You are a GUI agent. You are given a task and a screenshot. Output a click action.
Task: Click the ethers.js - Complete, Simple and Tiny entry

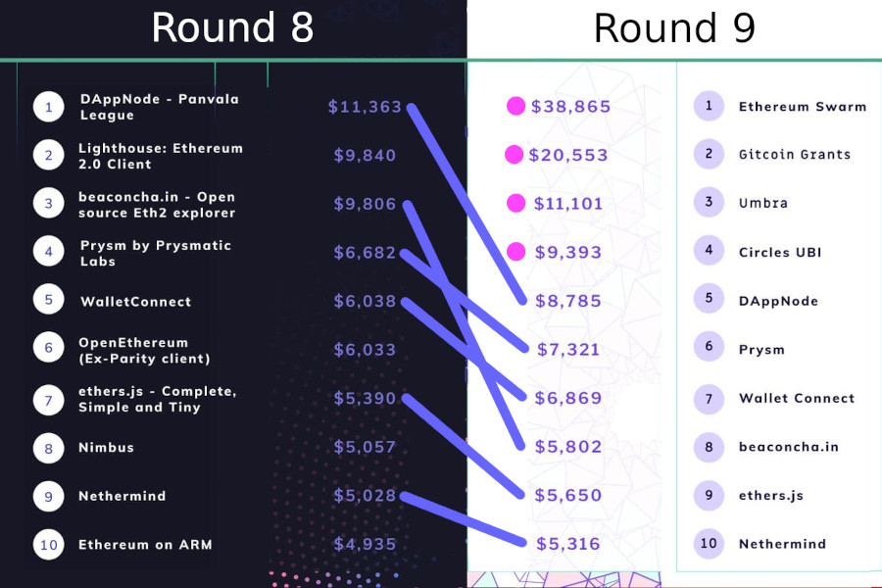pos(158,399)
